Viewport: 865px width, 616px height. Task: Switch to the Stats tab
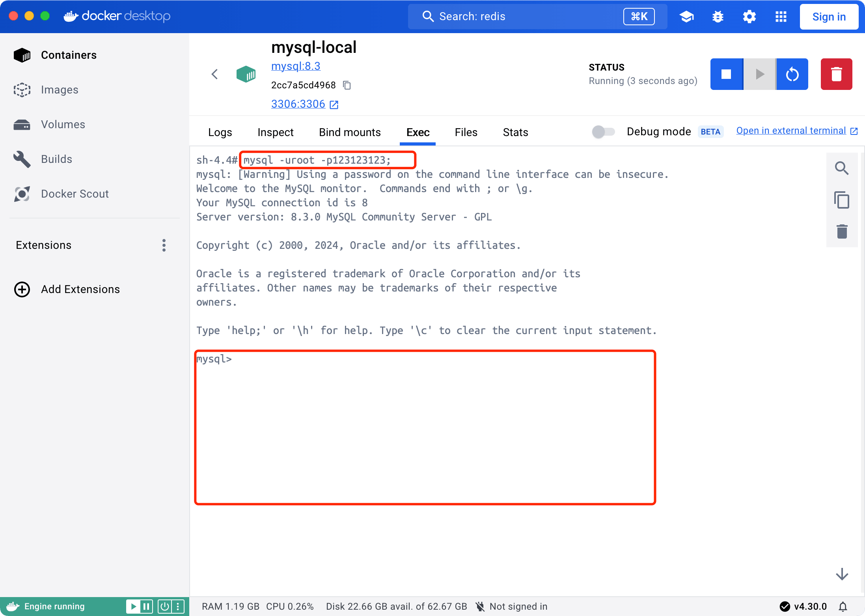pyautogui.click(x=515, y=132)
